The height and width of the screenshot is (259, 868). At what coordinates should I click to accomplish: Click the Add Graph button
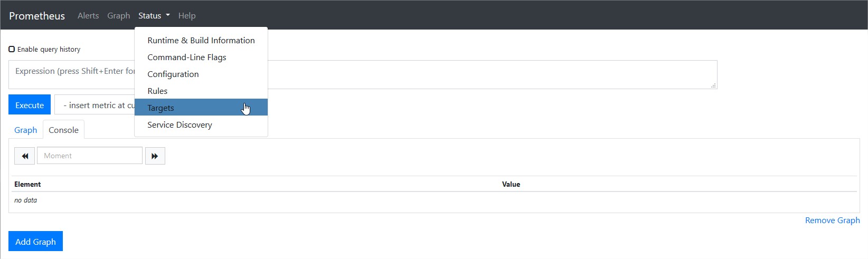point(35,242)
